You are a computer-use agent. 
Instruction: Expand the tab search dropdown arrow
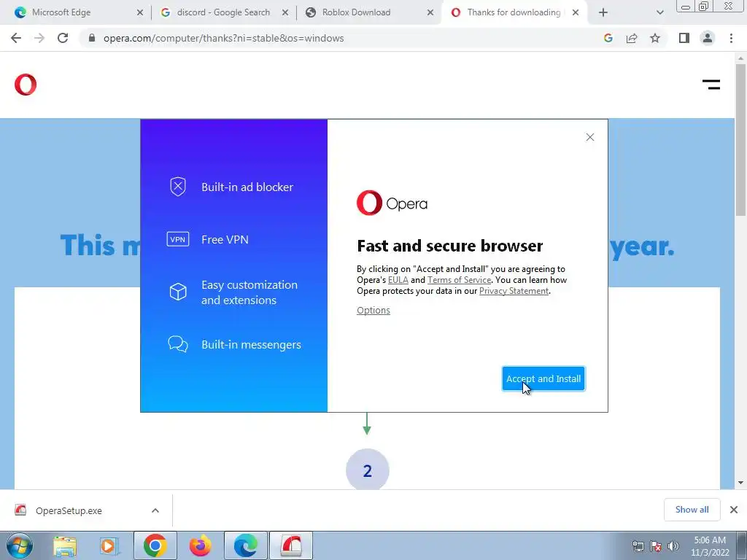click(x=659, y=13)
